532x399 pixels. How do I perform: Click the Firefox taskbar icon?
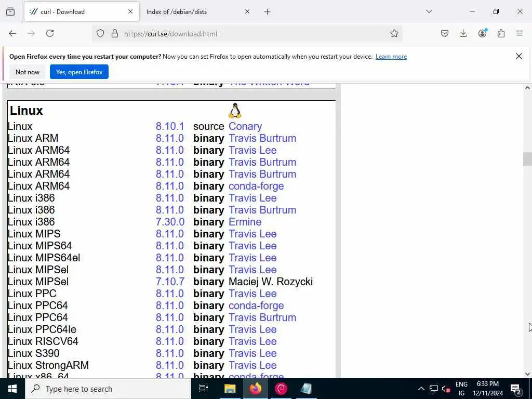[x=256, y=389]
